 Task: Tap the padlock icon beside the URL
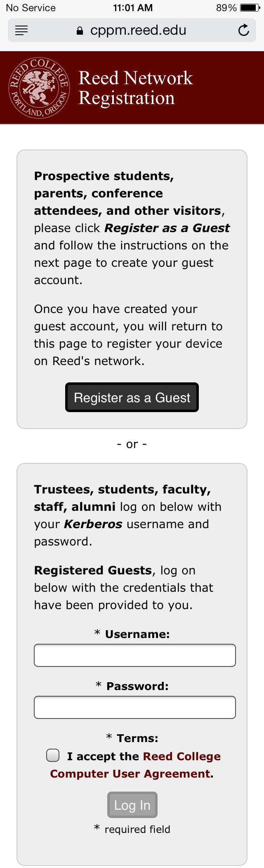[80, 31]
